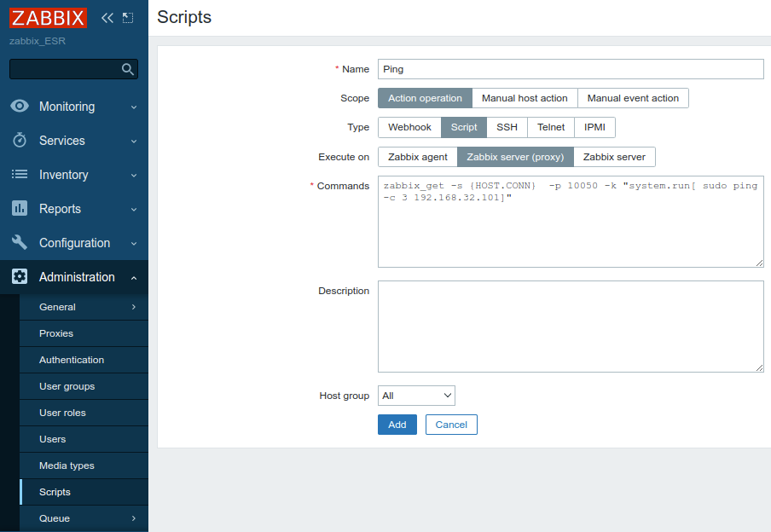Click into the Commands text area

571,222
